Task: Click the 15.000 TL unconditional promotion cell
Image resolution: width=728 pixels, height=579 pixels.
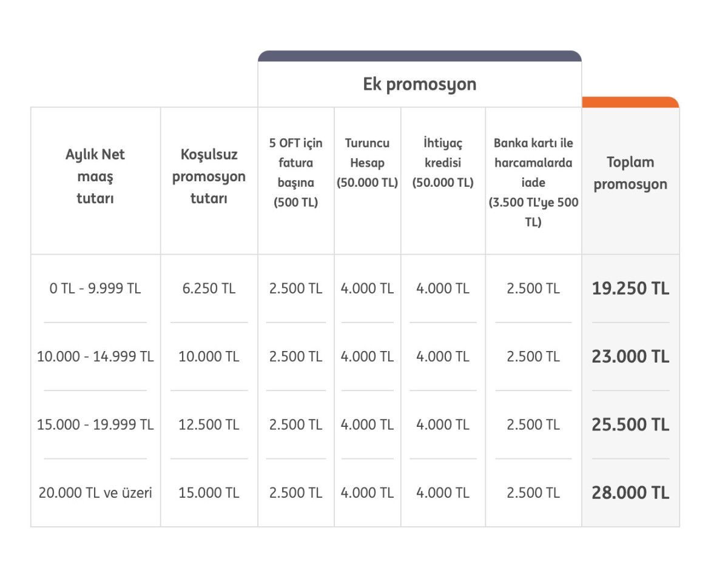Action: pyautogui.click(x=209, y=493)
